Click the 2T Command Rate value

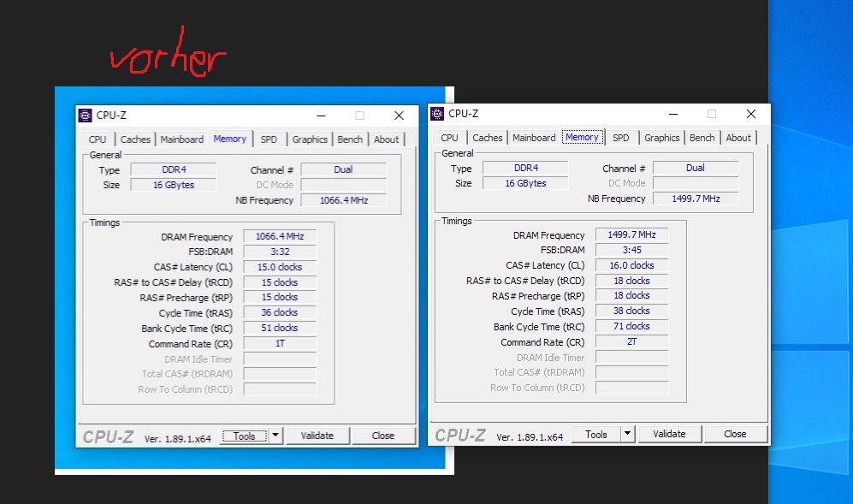(x=631, y=341)
